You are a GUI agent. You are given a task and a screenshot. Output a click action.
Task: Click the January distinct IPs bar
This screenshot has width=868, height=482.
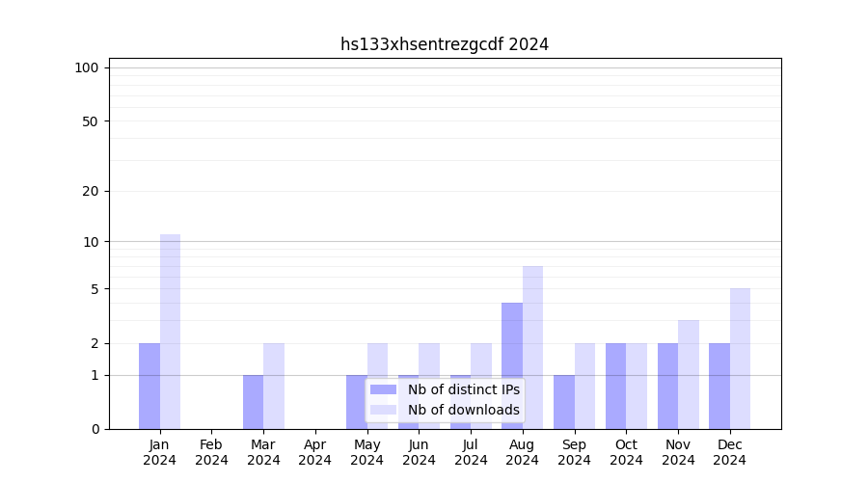pos(149,386)
